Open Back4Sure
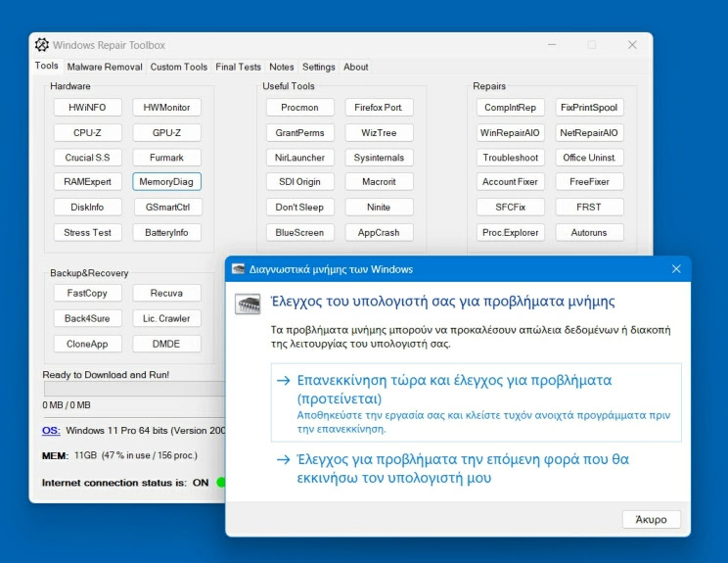This screenshot has height=563, width=728. pyautogui.click(x=87, y=318)
